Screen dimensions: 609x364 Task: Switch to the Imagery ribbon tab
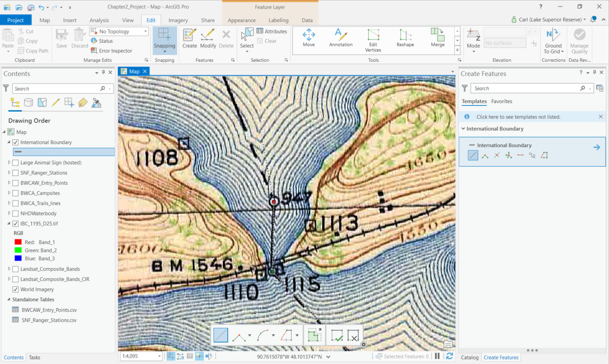click(x=178, y=20)
